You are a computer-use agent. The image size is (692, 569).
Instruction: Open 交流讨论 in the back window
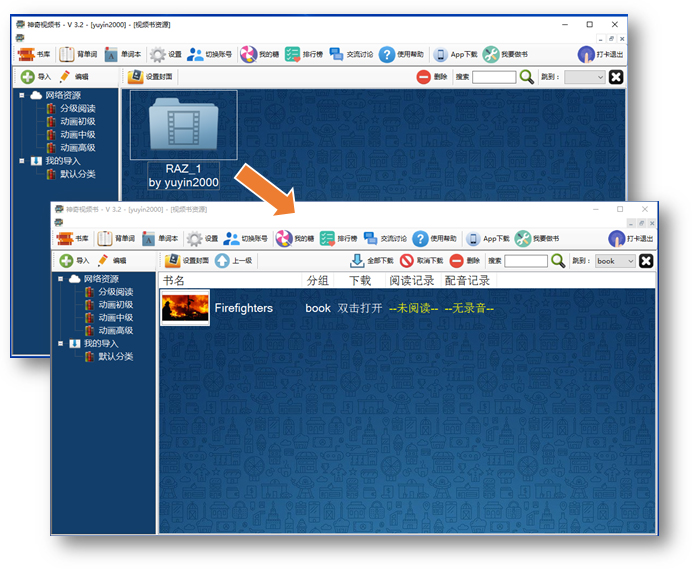click(351, 54)
